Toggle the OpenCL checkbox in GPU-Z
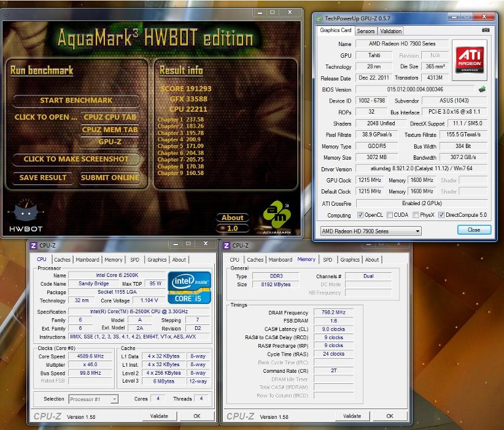Viewport: 504px width, 430px height. tap(360, 215)
